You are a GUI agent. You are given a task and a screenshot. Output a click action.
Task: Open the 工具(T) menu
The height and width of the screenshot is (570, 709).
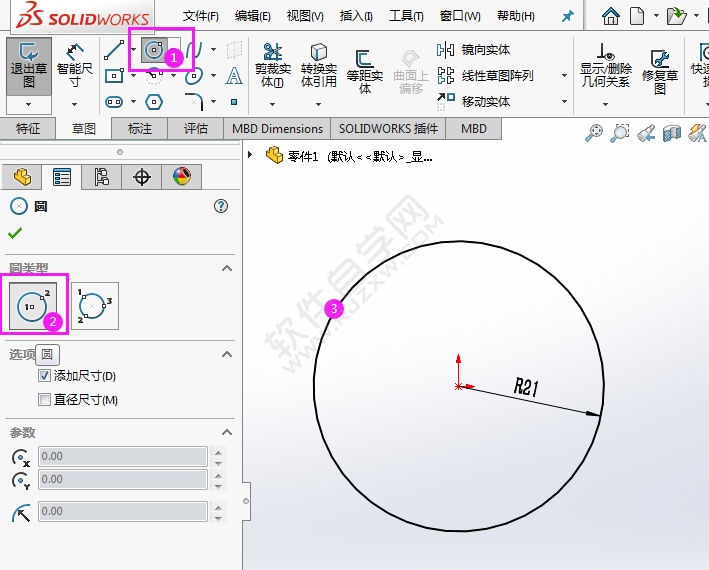(406, 17)
